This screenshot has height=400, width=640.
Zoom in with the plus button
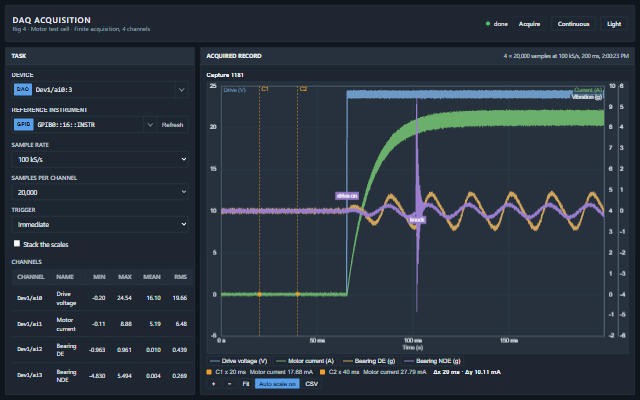coord(213,384)
